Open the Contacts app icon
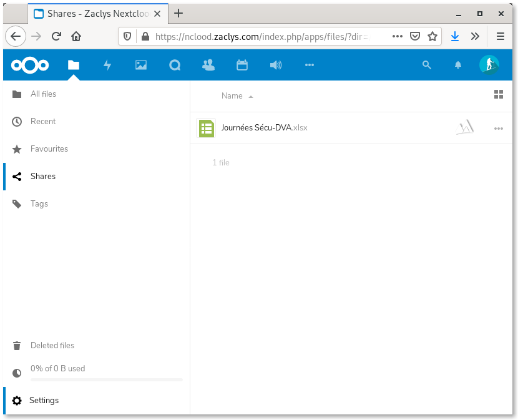 208,65
